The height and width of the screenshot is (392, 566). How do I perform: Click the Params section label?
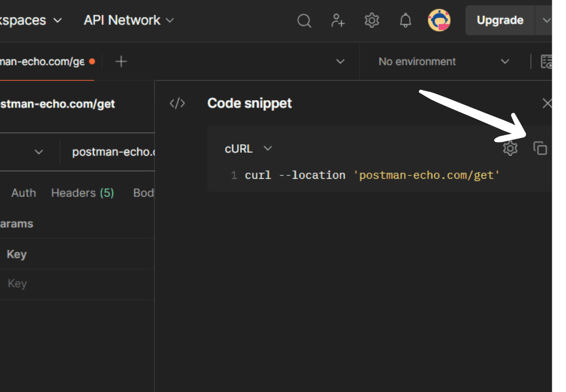tap(16, 223)
